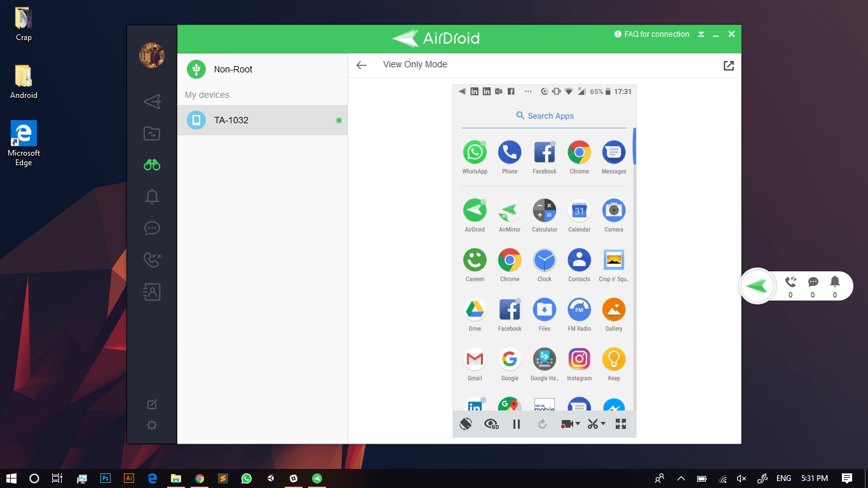Click the View Only Mode title

pyautogui.click(x=415, y=65)
